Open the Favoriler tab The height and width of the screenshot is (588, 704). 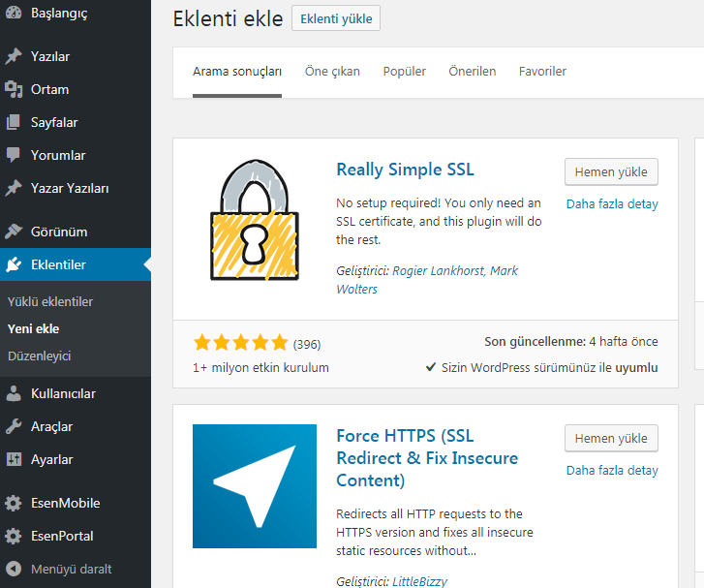tap(542, 72)
